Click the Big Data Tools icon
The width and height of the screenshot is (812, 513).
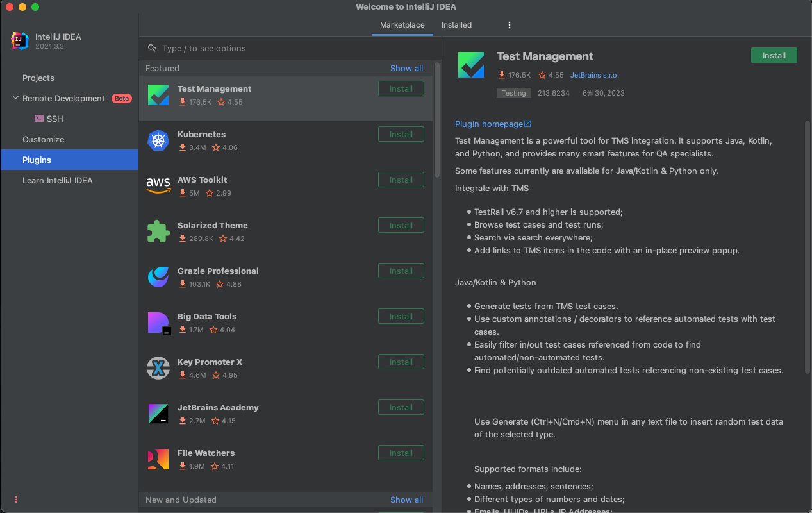[x=158, y=323]
